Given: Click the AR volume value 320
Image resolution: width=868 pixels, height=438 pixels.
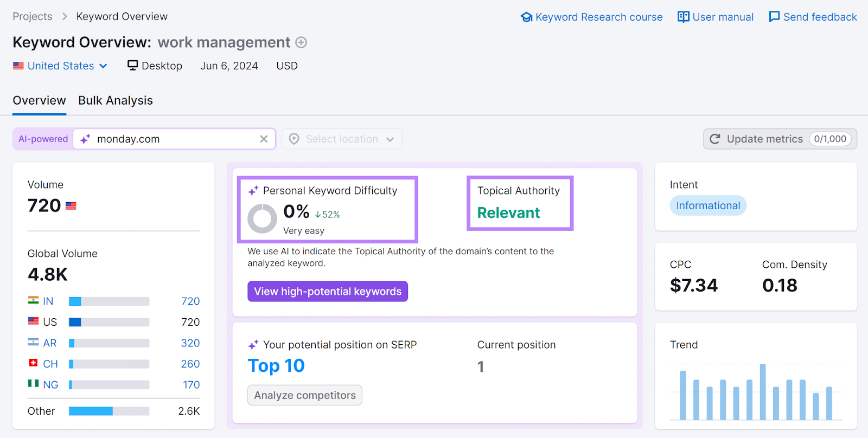Looking at the screenshot, I should [x=190, y=343].
